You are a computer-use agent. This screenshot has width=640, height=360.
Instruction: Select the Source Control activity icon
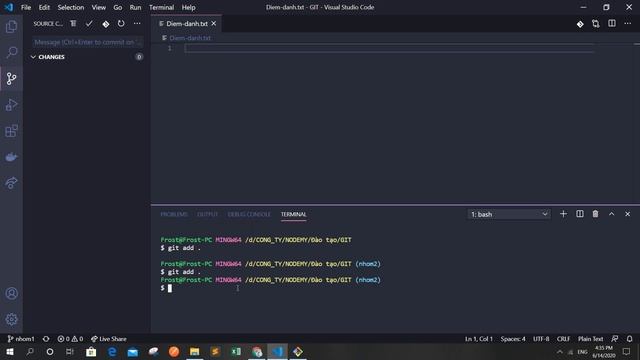pos(11,78)
